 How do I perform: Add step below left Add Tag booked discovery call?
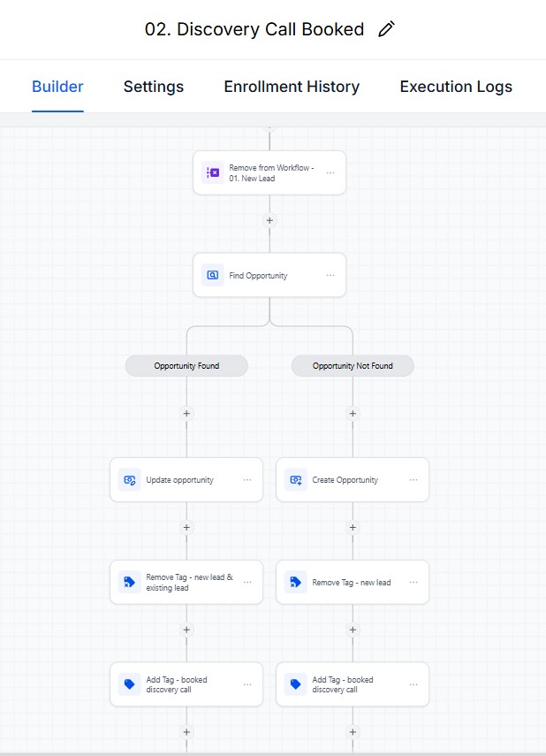point(186,732)
